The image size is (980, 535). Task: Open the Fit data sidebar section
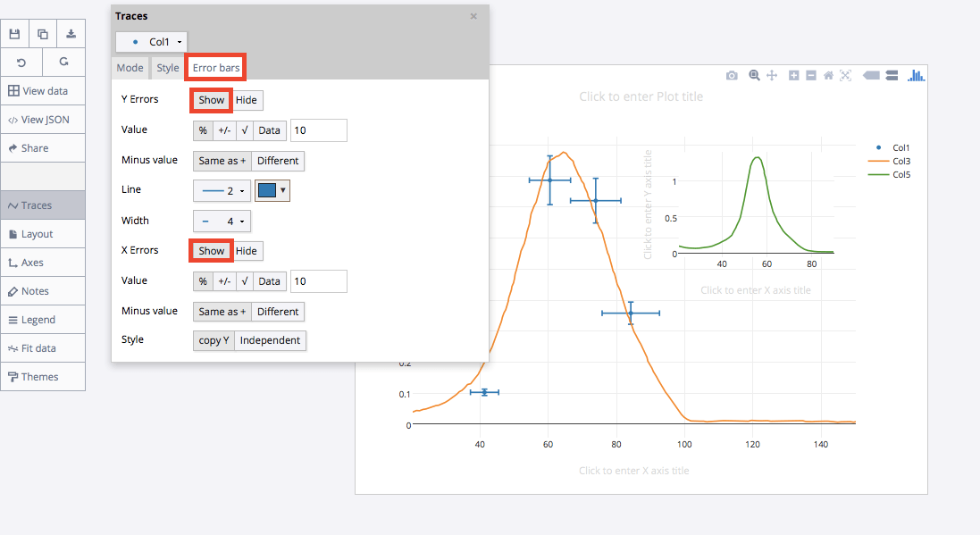[x=43, y=348]
